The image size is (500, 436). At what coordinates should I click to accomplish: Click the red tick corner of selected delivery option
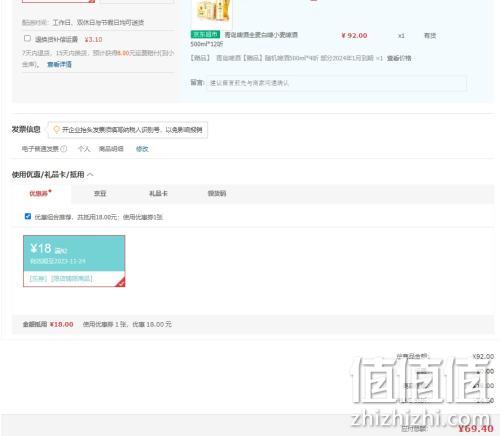coord(91,1)
